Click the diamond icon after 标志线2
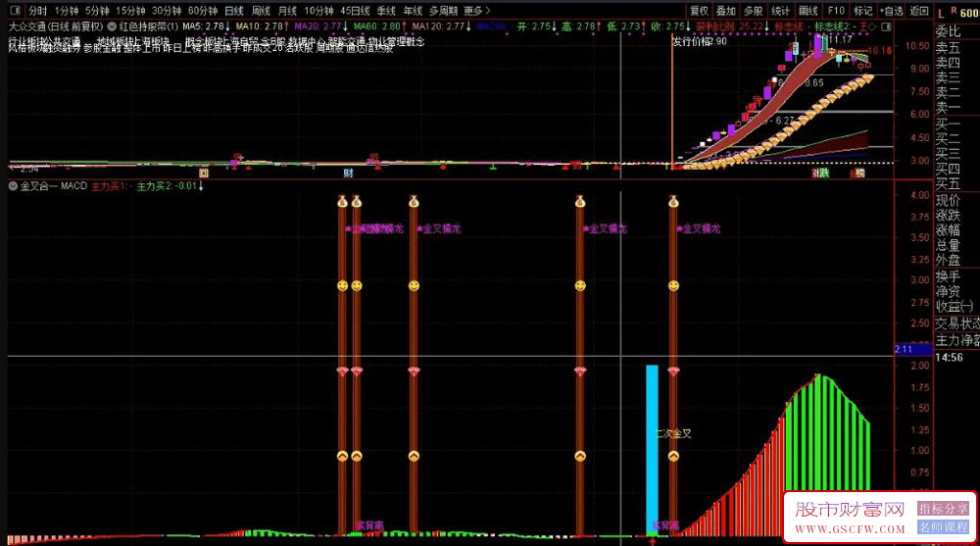 click(872, 26)
